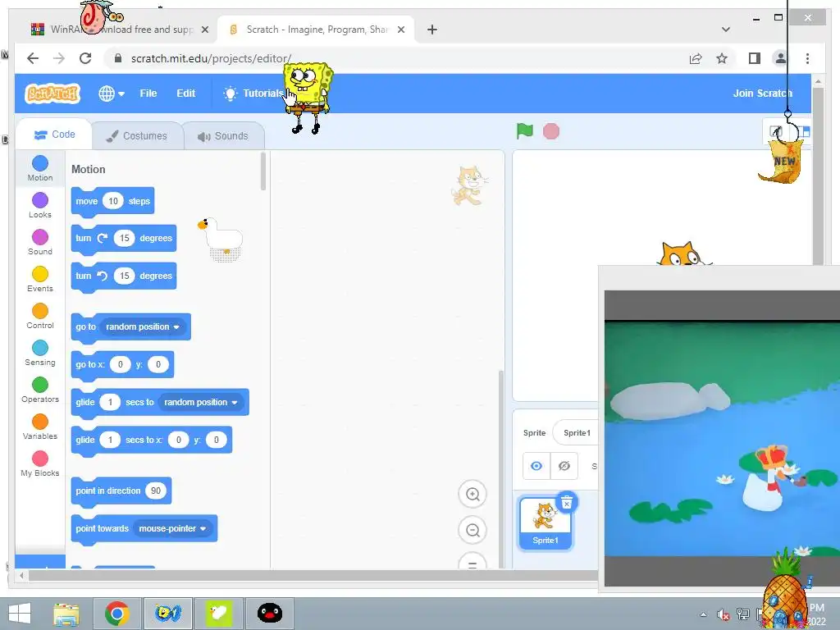The height and width of the screenshot is (630, 840).
Task: Switch to the Costumes tab
Action: click(x=137, y=136)
